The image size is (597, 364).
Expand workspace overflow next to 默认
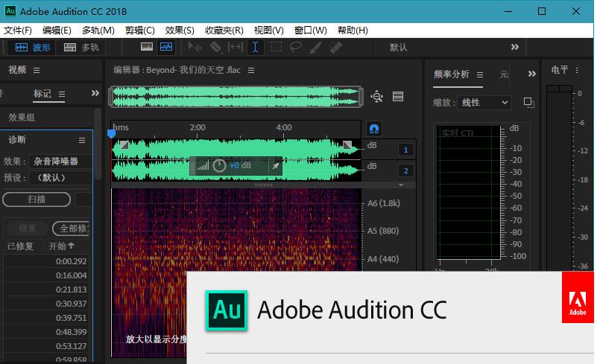tap(515, 47)
